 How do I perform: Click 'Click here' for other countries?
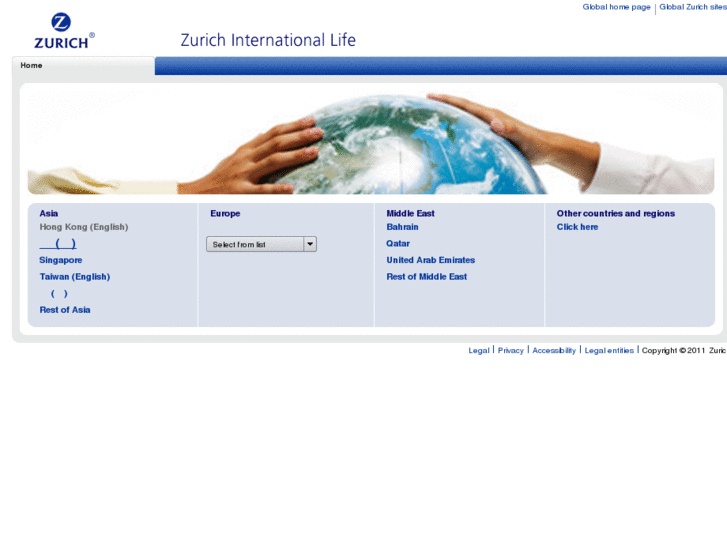[577, 227]
